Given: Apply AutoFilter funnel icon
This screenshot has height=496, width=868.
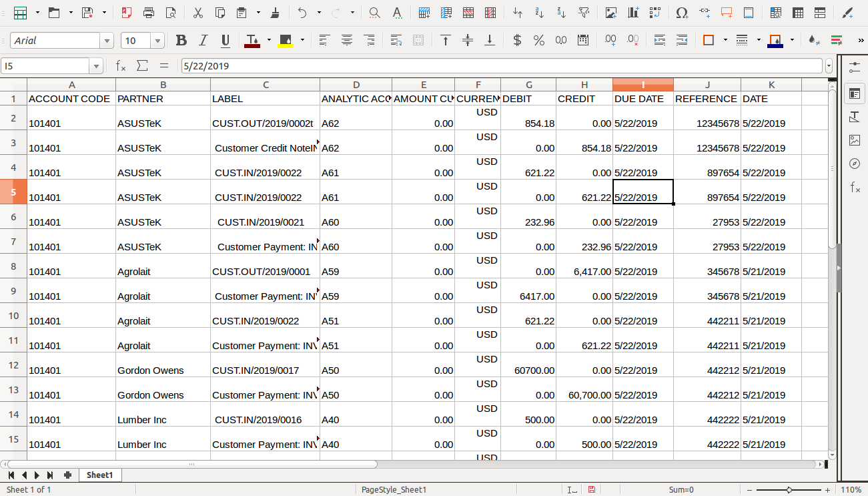Looking at the screenshot, I should pyautogui.click(x=584, y=13).
